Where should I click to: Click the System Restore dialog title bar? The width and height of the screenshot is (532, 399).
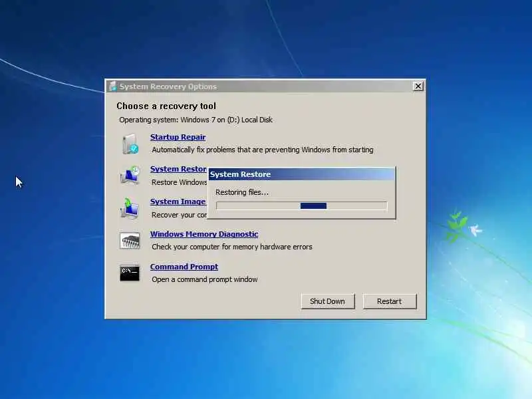pos(302,174)
